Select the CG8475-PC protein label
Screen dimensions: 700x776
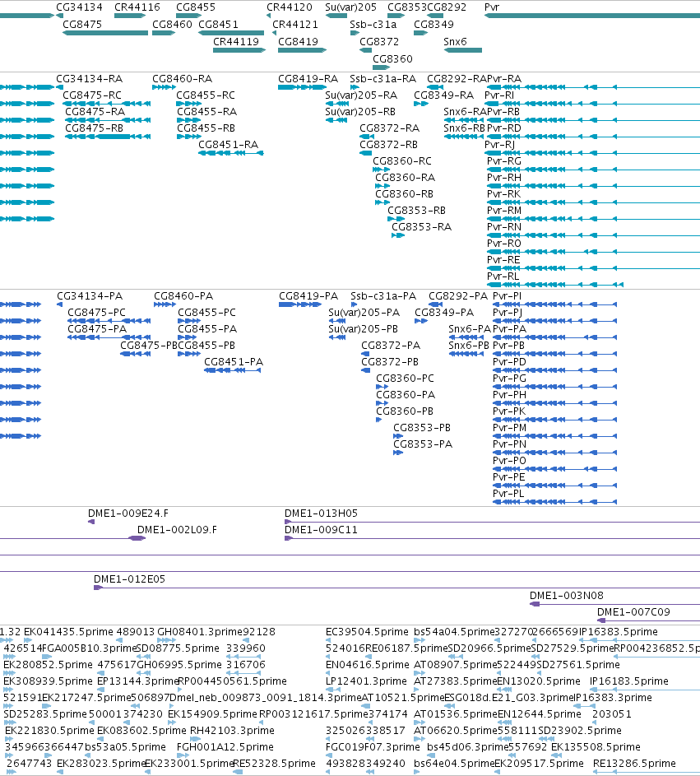[96, 312]
